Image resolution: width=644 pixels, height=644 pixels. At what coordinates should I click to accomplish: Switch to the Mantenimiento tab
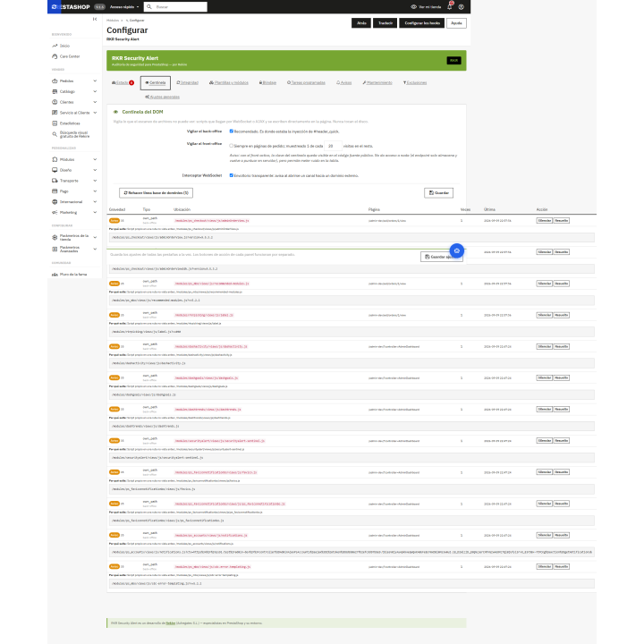tap(377, 82)
